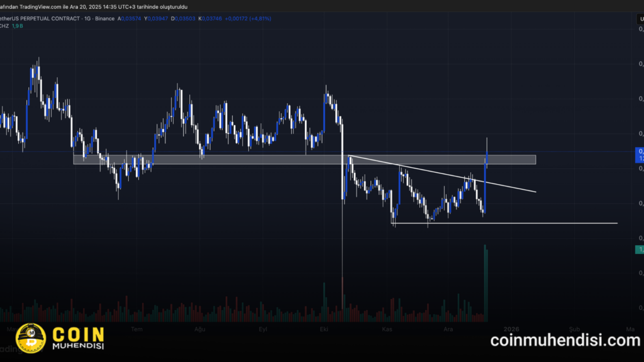Screen dimensions: 644x362
Task: Click the Ağu month label on time axis
Action: [x=200, y=329]
